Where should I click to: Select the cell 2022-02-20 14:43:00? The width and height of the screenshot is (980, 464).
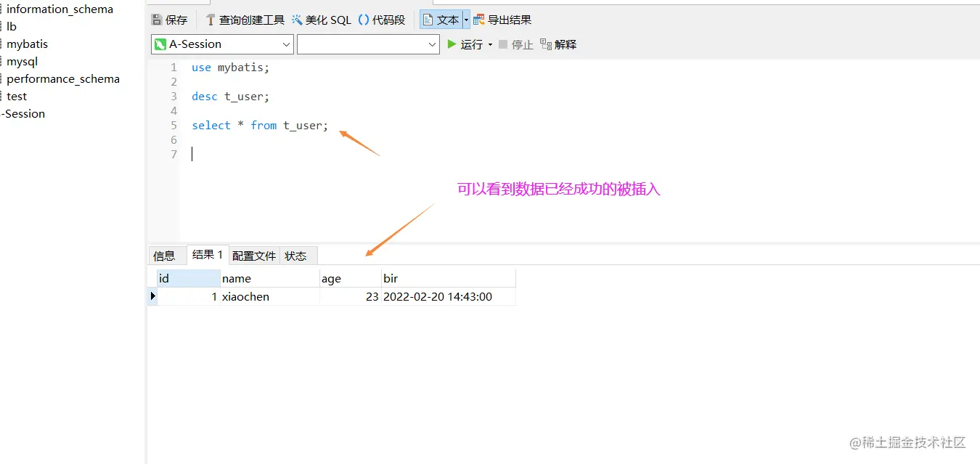(x=449, y=296)
